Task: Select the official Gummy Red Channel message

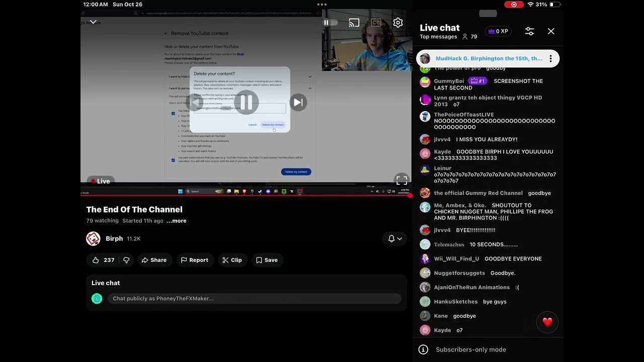Action: [x=488, y=193]
